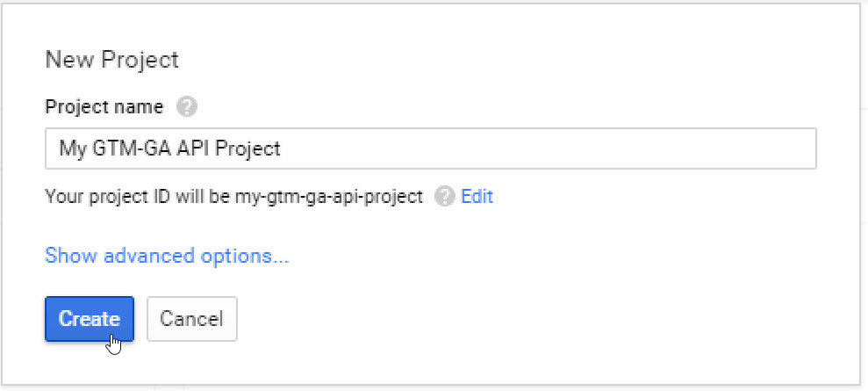This screenshot has height=391, width=868.
Task: Edit the auto-generated project ID
Action: tap(477, 196)
